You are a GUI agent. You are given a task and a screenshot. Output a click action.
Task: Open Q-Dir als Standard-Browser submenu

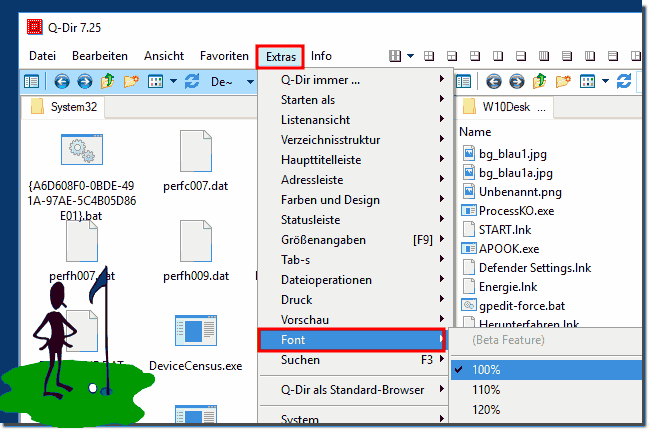click(x=353, y=389)
